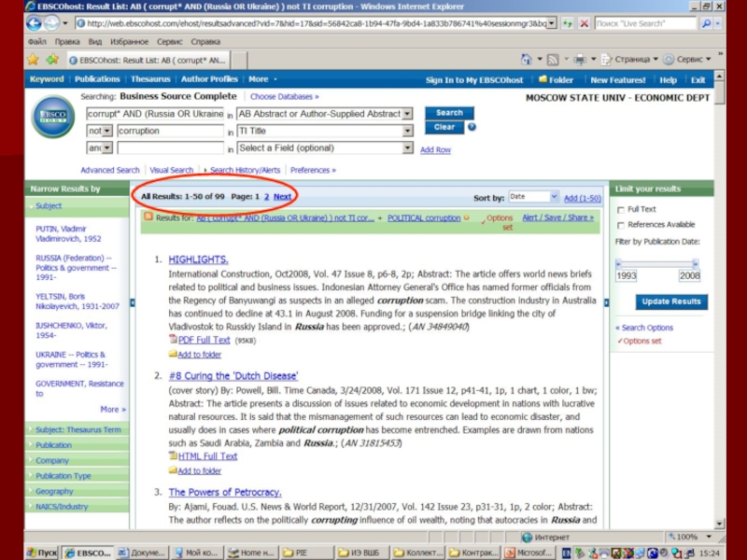This screenshot has width=747, height=560.
Task: Click the browser Forward arrow button
Action: pyautogui.click(x=51, y=22)
